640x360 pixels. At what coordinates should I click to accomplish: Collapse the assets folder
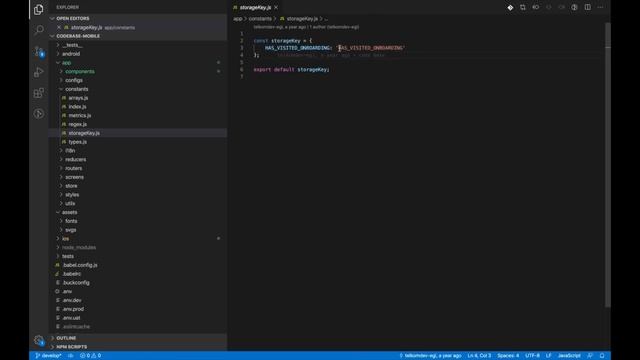(138, 212)
